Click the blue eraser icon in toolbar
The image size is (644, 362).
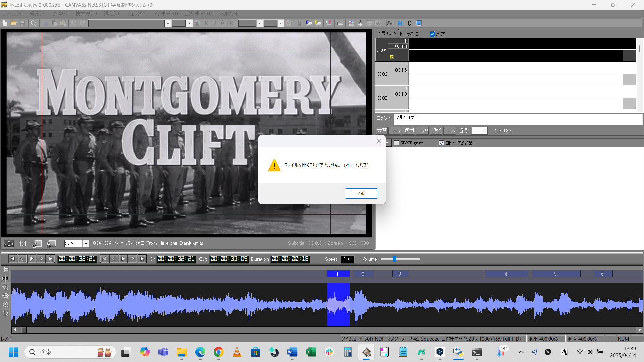[x=309, y=23]
